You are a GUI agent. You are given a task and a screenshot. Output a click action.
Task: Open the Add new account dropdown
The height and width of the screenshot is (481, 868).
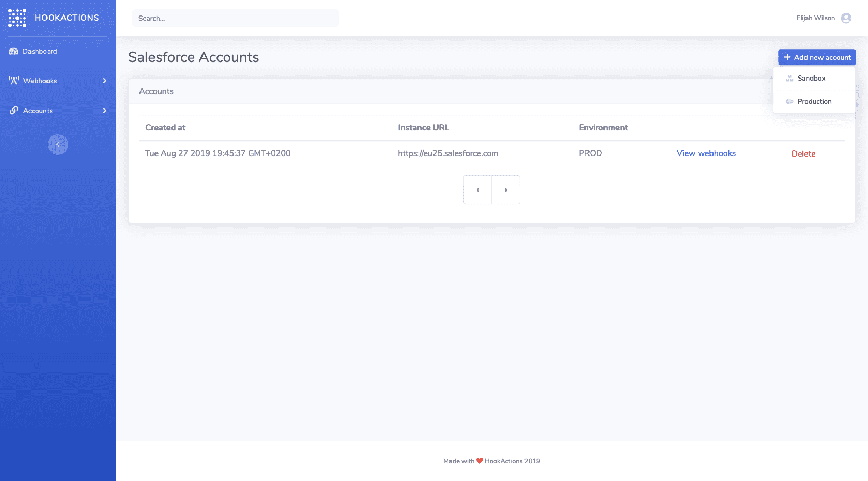(817, 57)
